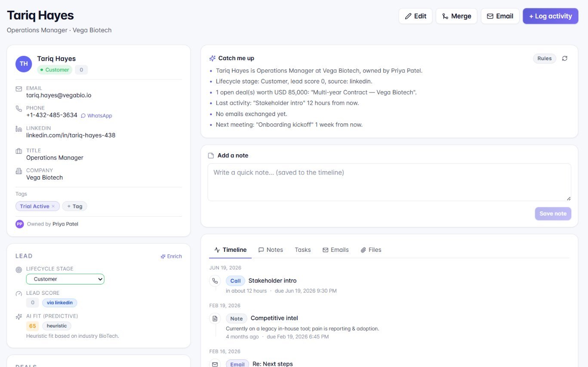Click the Edit button
Viewport: 588px width, 367px height.
point(416,16)
